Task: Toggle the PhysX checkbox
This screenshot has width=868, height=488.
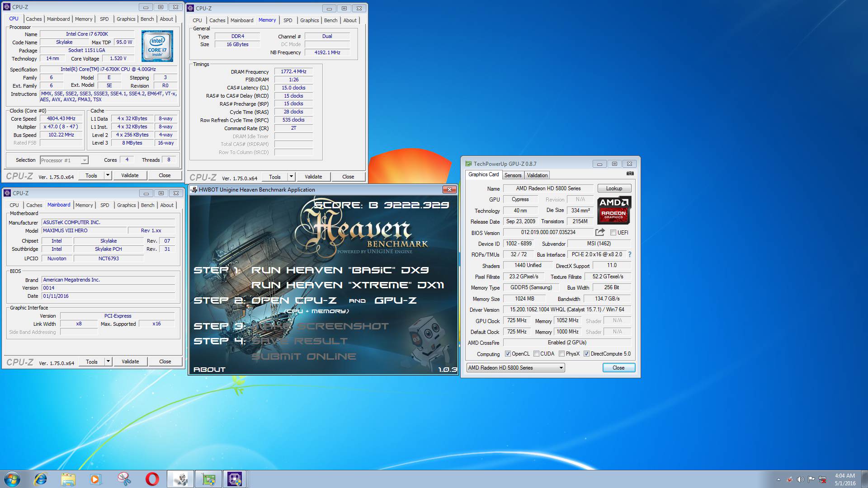Action: coord(561,354)
